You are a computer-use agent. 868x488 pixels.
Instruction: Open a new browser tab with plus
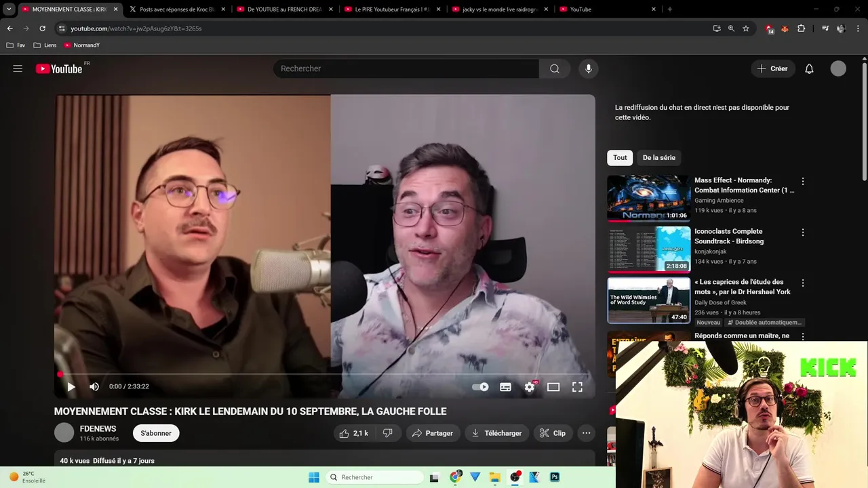(670, 9)
